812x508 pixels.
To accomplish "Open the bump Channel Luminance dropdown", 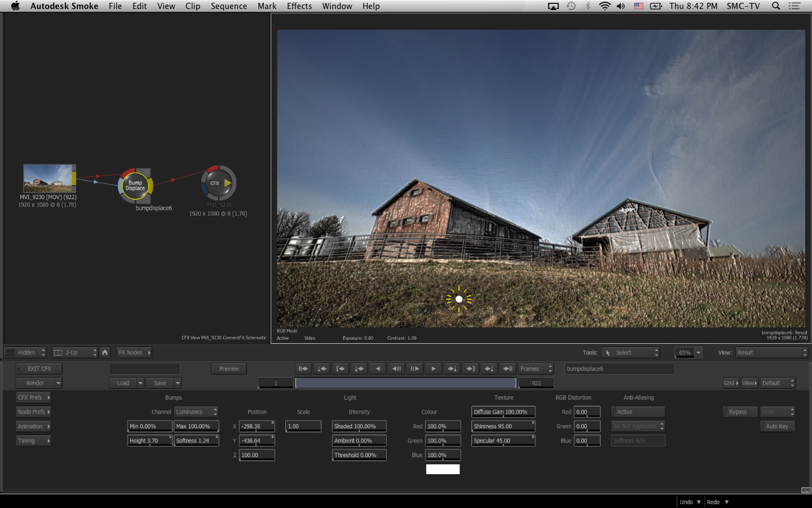I will (x=196, y=412).
